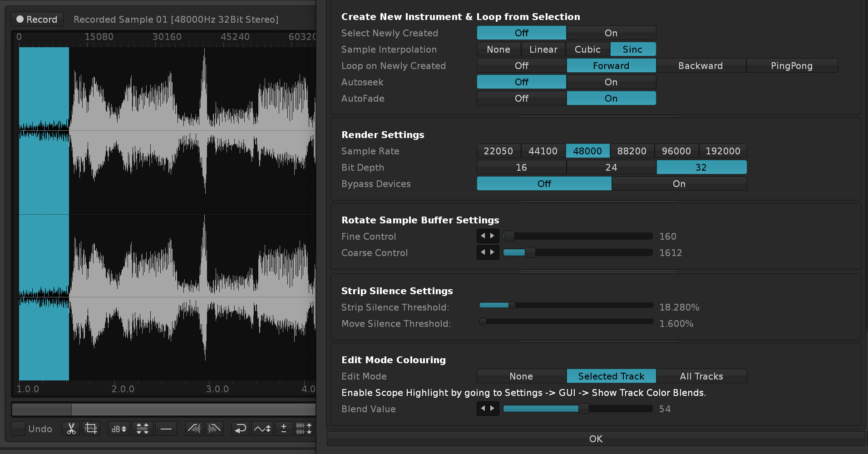Select PingPong loop mode
This screenshot has width=868, height=454.
791,66
